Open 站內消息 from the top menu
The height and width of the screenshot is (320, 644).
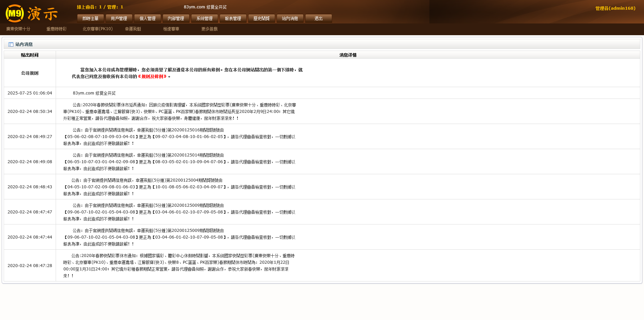[290, 18]
